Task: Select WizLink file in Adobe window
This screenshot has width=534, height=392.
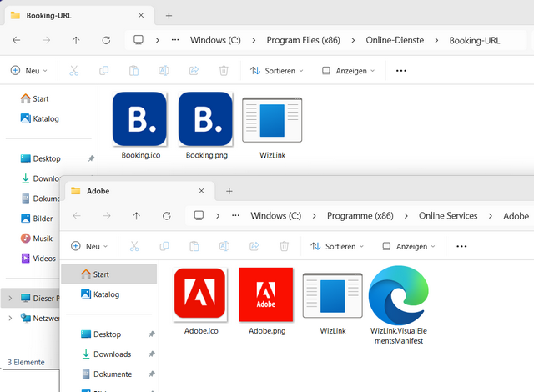Action: pyautogui.click(x=332, y=304)
